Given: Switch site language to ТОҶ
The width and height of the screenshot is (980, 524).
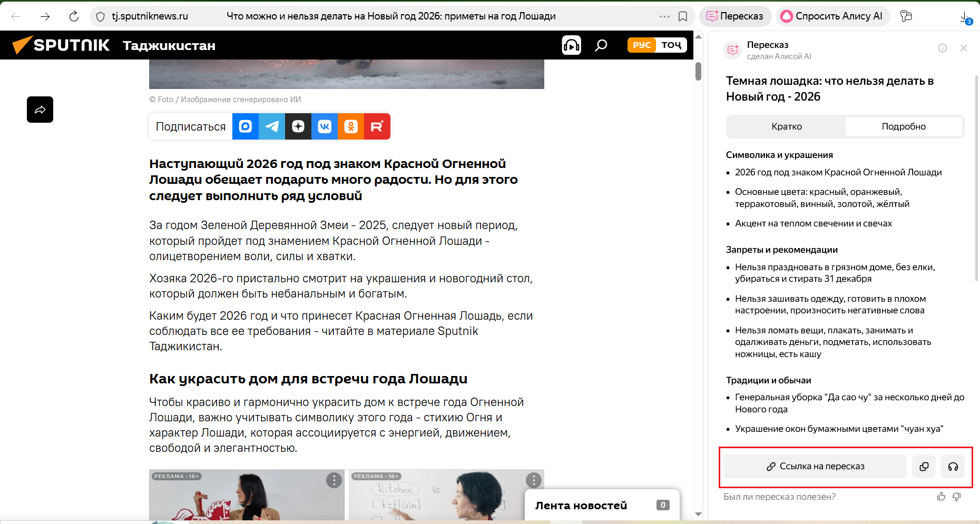Looking at the screenshot, I should (x=671, y=45).
